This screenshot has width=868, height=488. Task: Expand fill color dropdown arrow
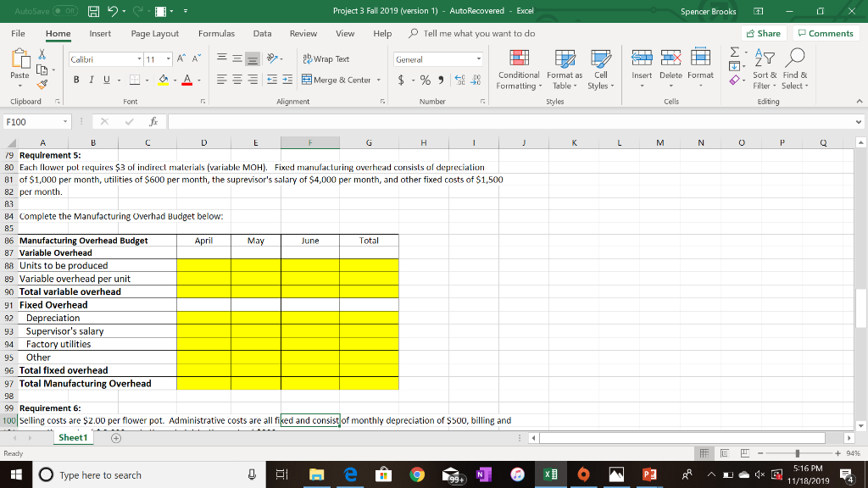tap(175, 80)
